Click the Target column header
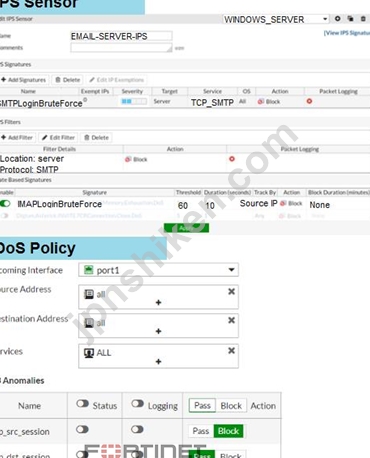Screen dimensions: 370x458 [170, 91]
